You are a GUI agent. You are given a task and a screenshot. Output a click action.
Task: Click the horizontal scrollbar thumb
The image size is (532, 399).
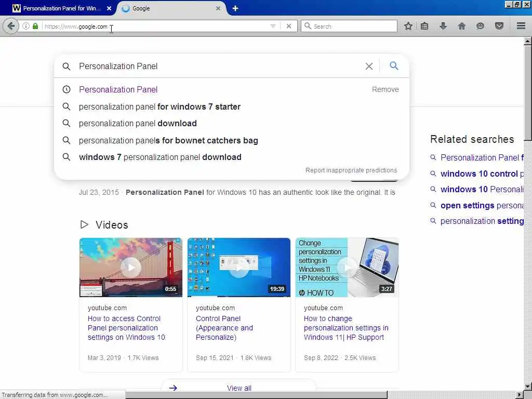click(256, 395)
